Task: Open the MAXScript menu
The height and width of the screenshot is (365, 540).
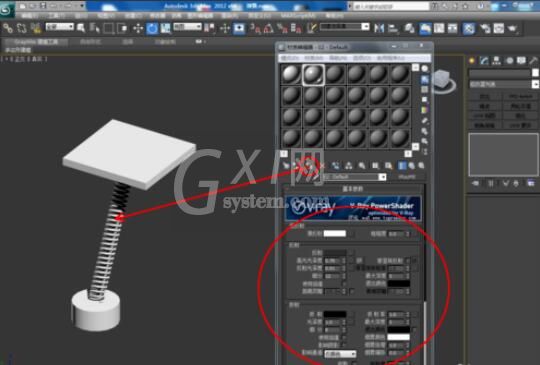Action: tap(298, 16)
